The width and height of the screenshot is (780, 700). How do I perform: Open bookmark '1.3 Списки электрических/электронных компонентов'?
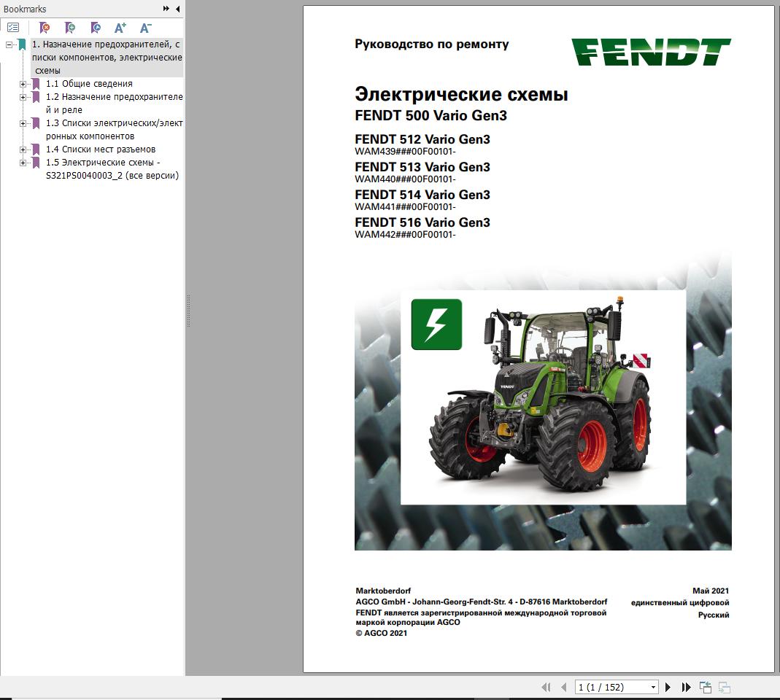coord(114,129)
